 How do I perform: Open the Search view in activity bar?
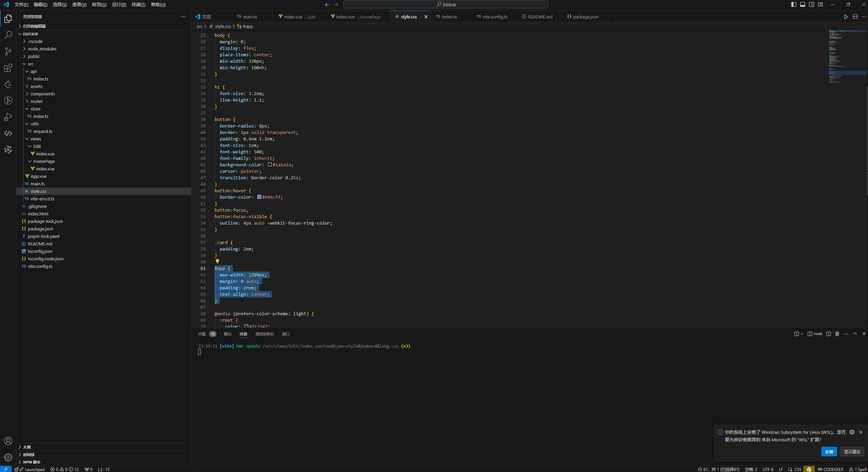8,35
